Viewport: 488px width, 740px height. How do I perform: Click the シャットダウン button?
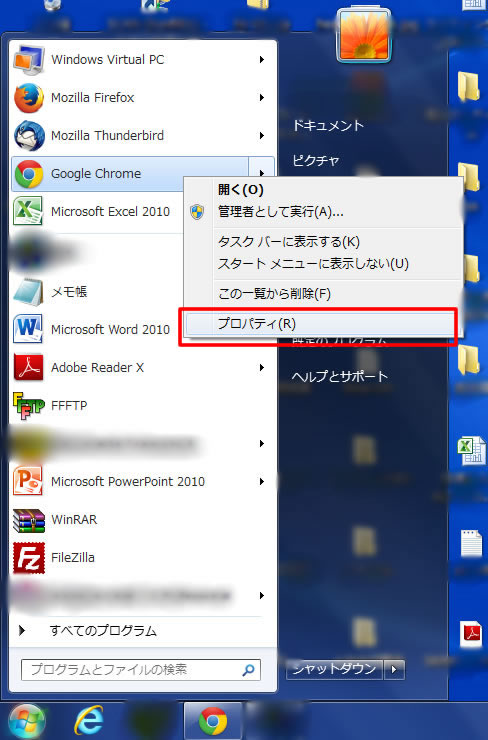(334, 669)
